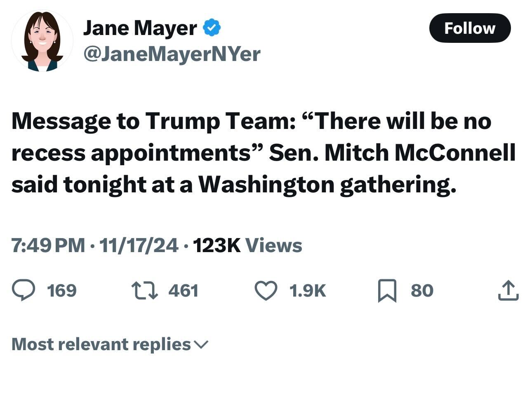This screenshot has height=393, width=532.
Task: Click the 7:49 PM timestamp
Action: (x=48, y=246)
